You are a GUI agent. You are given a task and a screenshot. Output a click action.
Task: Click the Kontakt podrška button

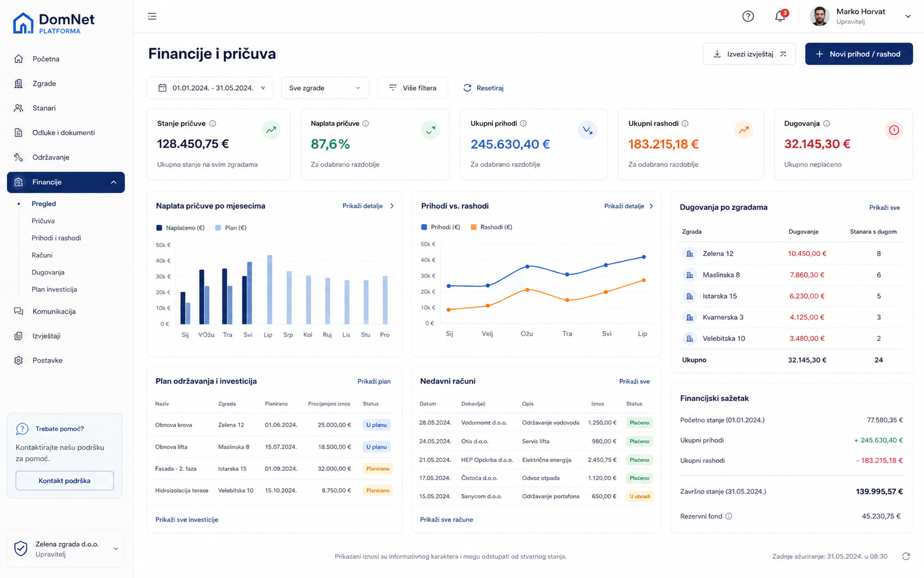coord(65,481)
